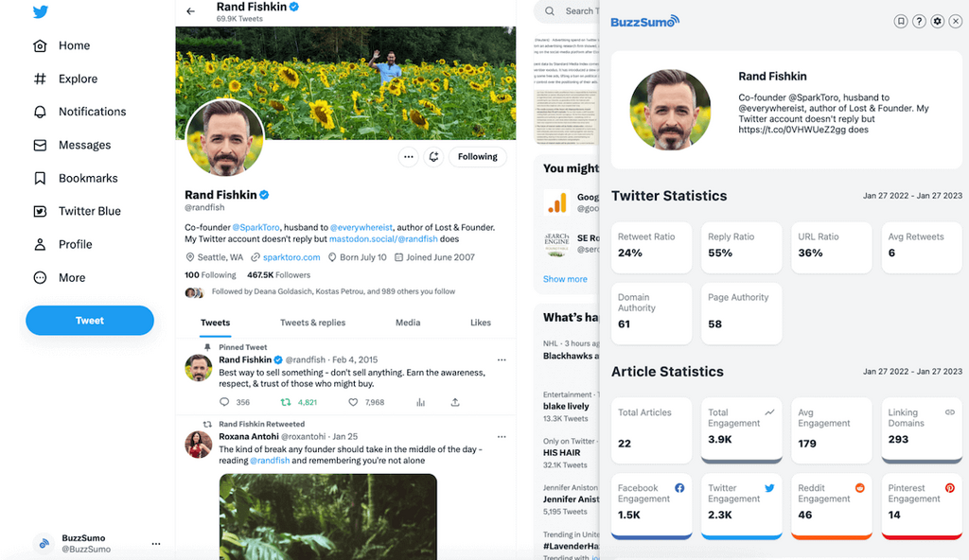Close the BuzzSumo extension panel
The height and width of the screenshot is (560, 969).
click(x=955, y=22)
